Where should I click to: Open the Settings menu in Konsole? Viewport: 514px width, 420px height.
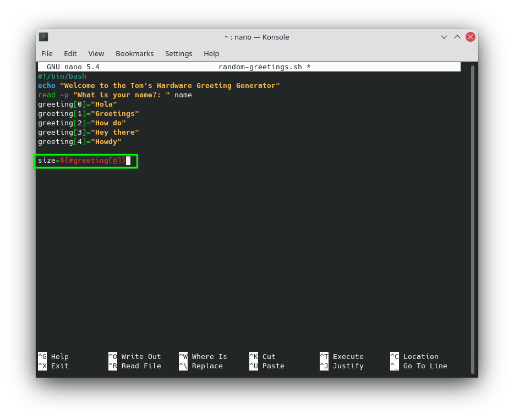(x=178, y=53)
